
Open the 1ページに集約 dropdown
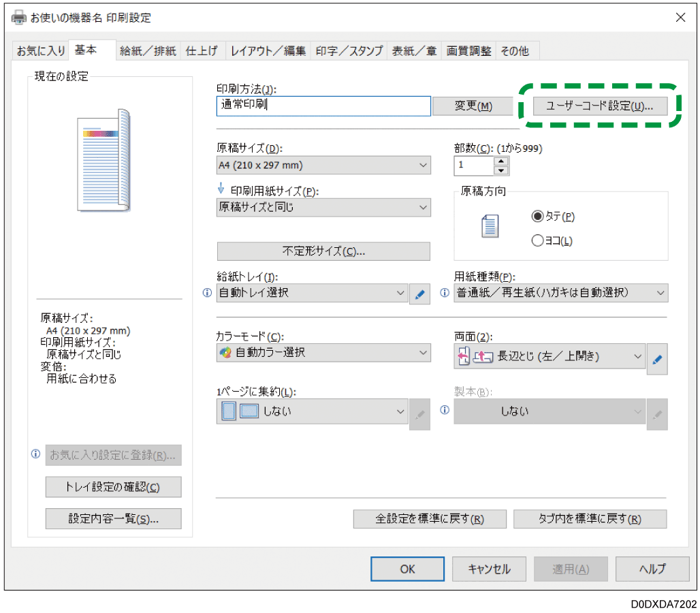coord(313,411)
